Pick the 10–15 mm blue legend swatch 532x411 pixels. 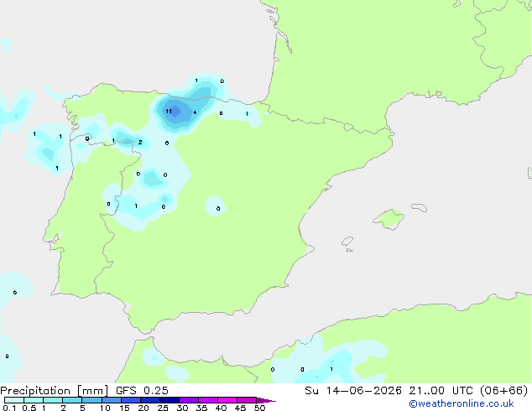pyautogui.click(x=111, y=400)
